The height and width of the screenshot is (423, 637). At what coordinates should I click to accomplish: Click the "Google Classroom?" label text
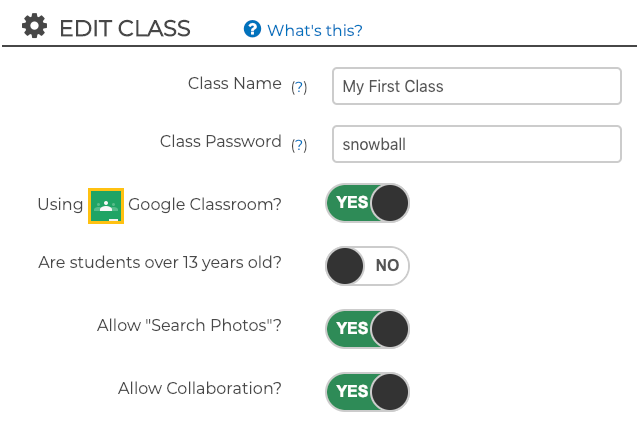(205, 204)
